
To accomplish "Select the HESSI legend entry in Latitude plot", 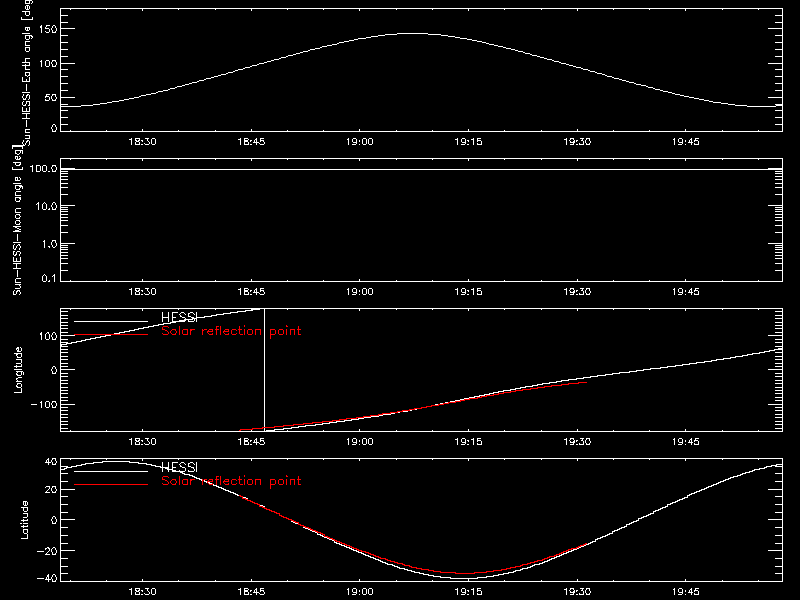I will point(179,467).
